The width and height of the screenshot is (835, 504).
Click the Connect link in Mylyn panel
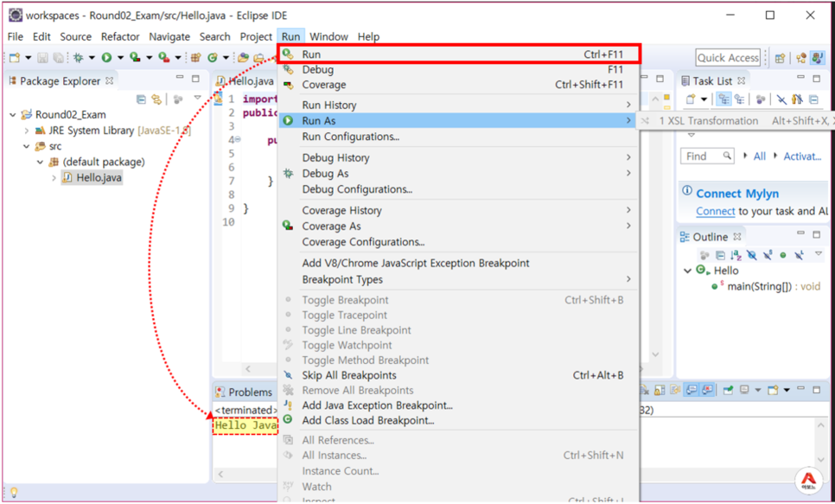coord(715,211)
